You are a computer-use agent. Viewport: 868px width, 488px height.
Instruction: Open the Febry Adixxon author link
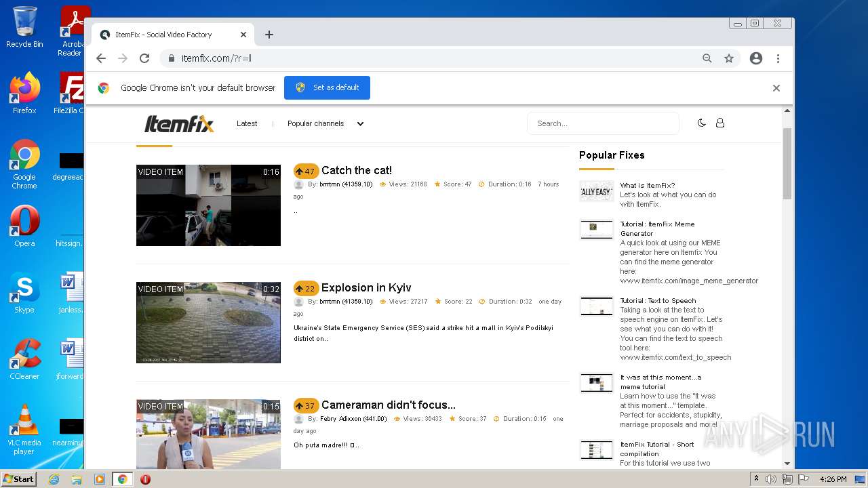click(x=353, y=419)
